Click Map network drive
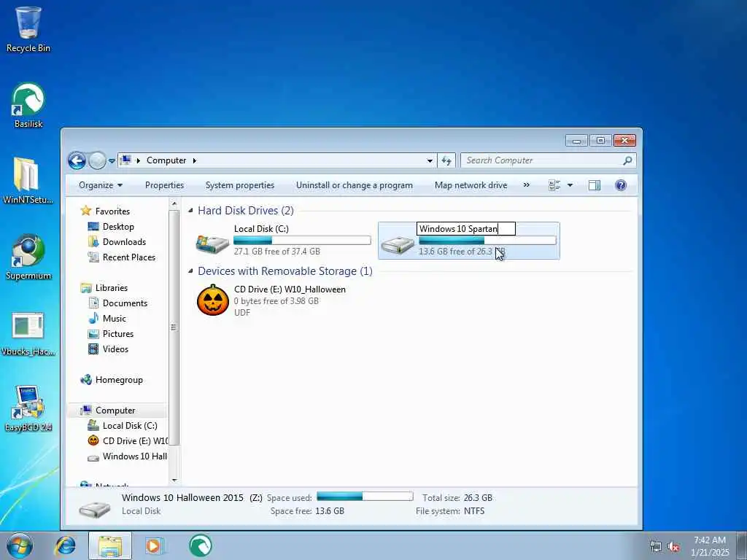This screenshot has height=560, width=747. coord(471,185)
